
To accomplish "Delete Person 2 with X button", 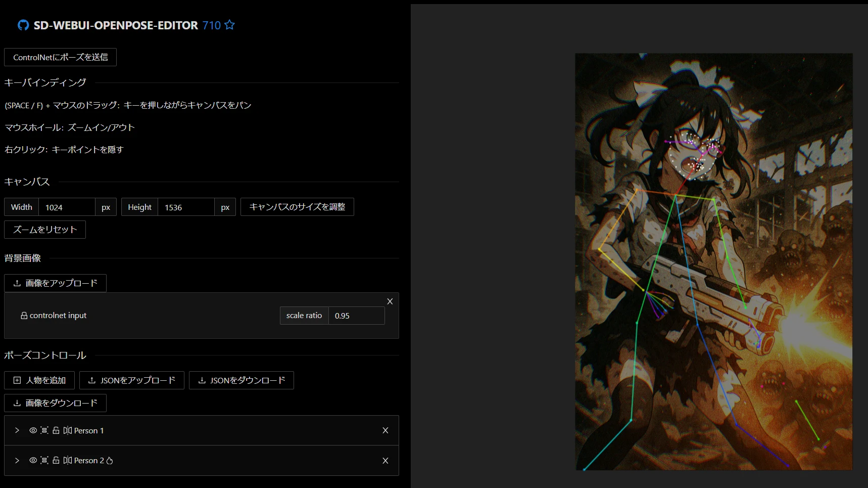I will click(x=385, y=461).
